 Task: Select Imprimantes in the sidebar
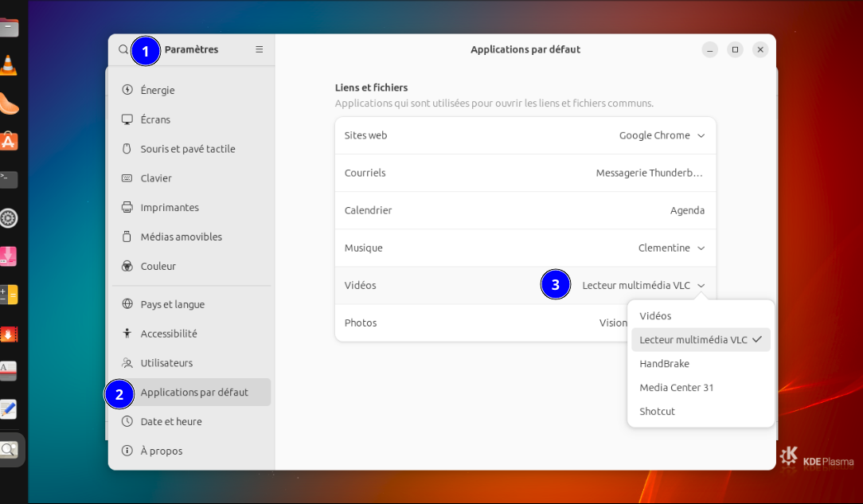[x=192, y=208]
